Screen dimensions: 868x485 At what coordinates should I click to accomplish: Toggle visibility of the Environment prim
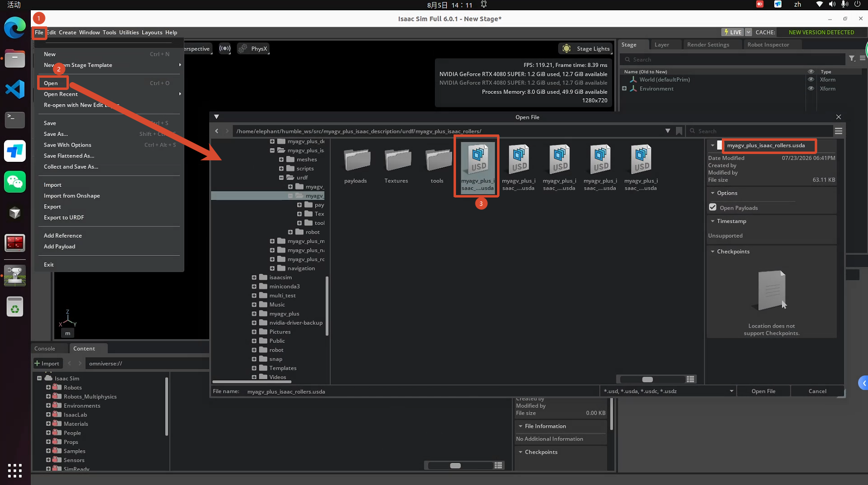811,88
